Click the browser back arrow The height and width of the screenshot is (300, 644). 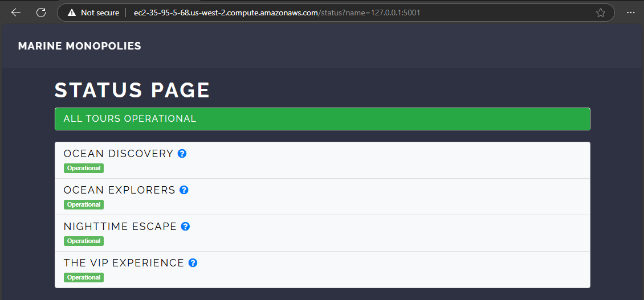coord(15,13)
